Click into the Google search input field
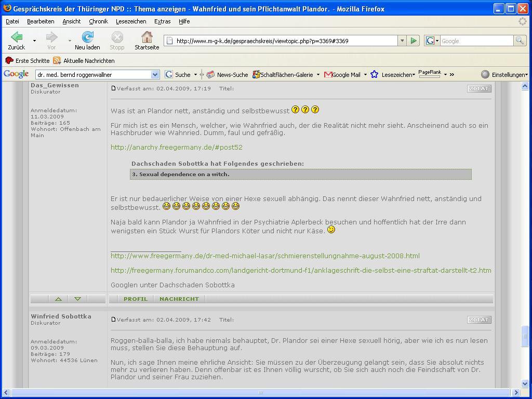The height and width of the screenshot is (399, 532). [476, 41]
